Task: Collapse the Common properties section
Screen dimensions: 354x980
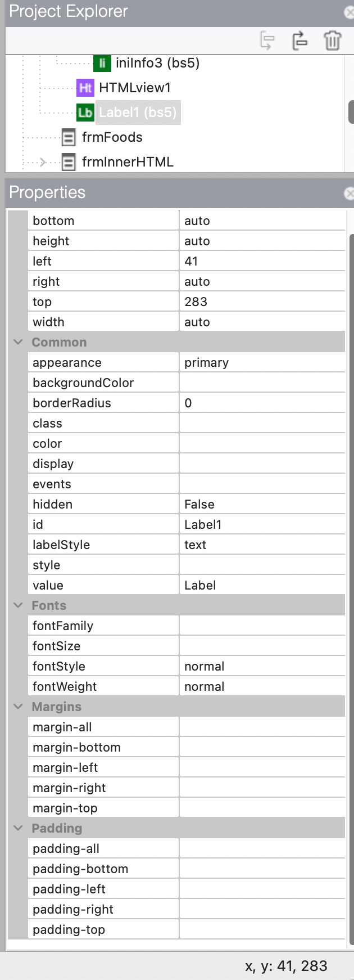Action: tap(19, 342)
